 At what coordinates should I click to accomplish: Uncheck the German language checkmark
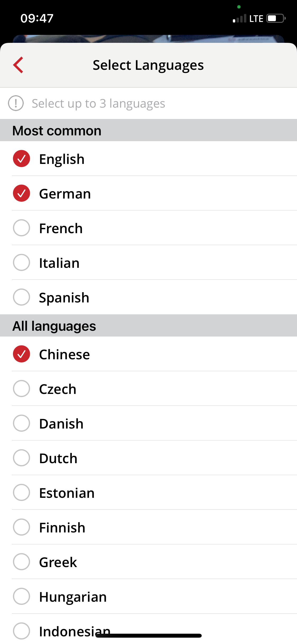(21, 193)
